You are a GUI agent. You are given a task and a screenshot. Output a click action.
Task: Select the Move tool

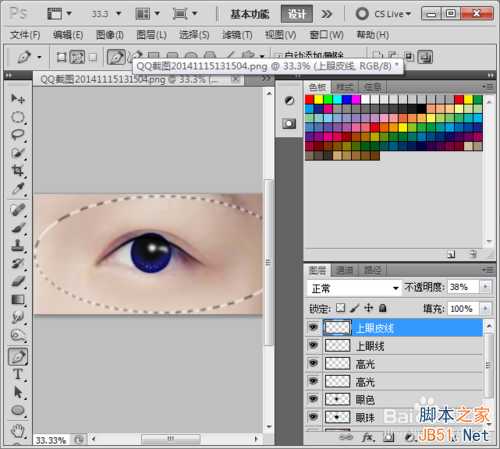[x=18, y=99]
